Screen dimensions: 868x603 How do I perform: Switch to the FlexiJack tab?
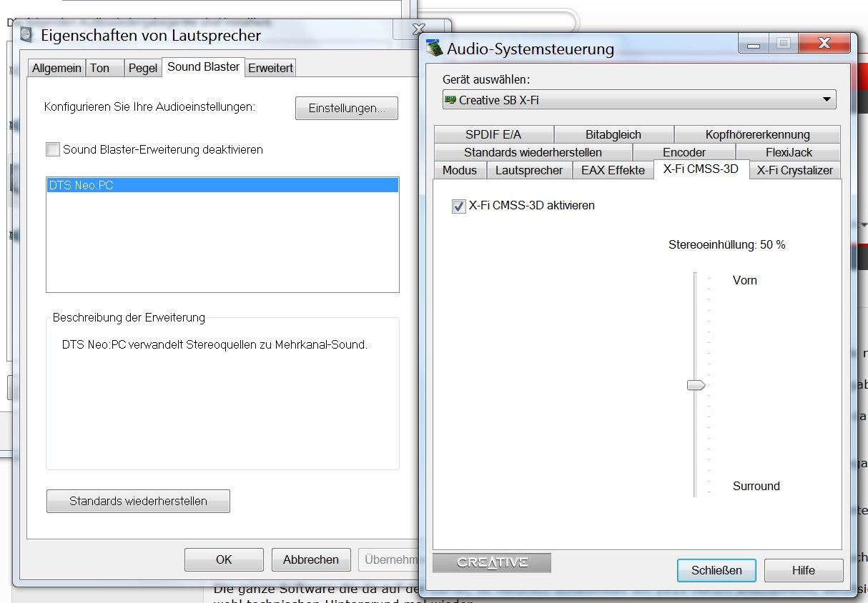click(789, 152)
